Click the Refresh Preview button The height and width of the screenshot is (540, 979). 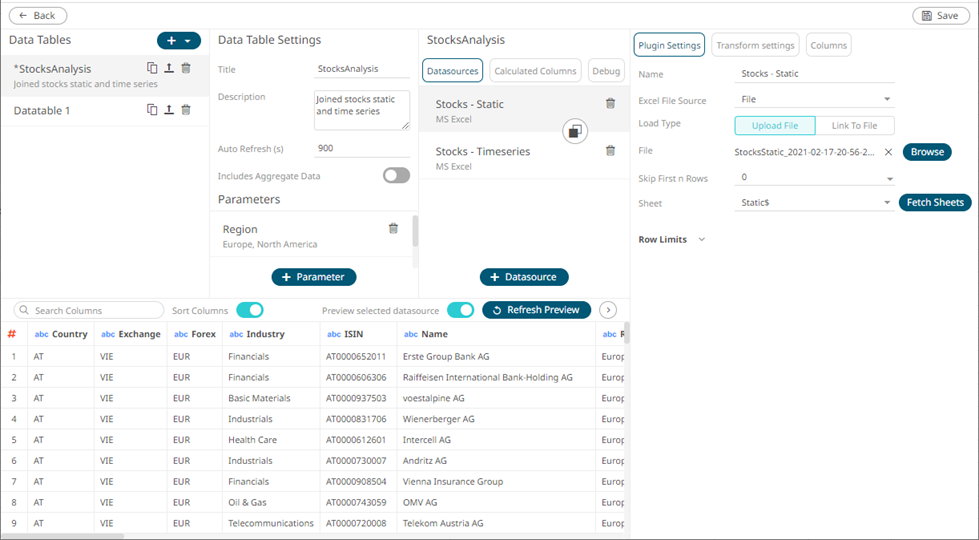536,310
